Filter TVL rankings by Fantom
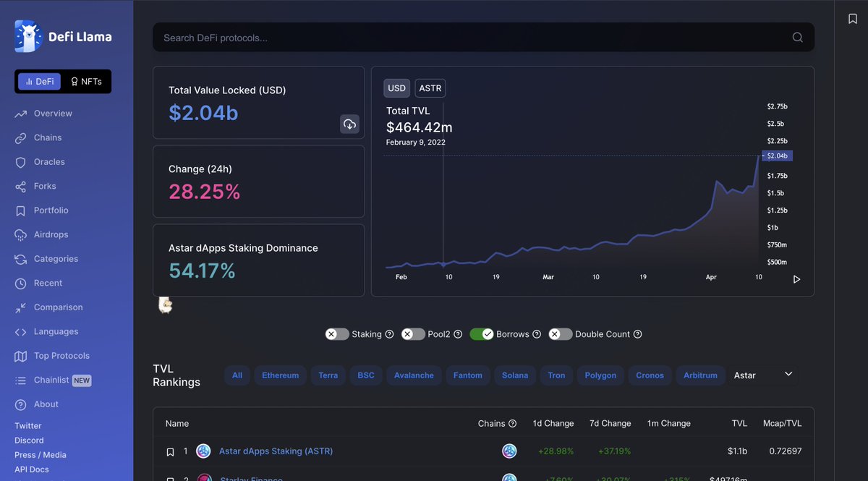Screen dimensions: 868x481 pyautogui.click(x=468, y=375)
